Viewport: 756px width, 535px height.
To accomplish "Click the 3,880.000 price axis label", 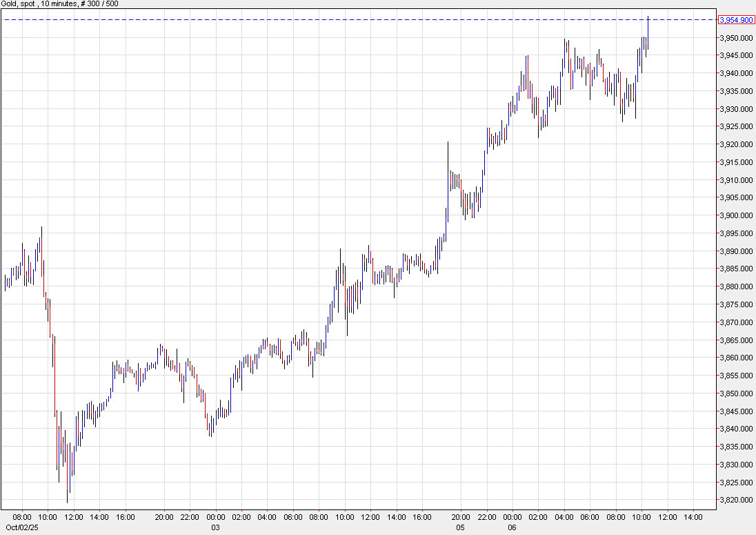I will 736,286.
